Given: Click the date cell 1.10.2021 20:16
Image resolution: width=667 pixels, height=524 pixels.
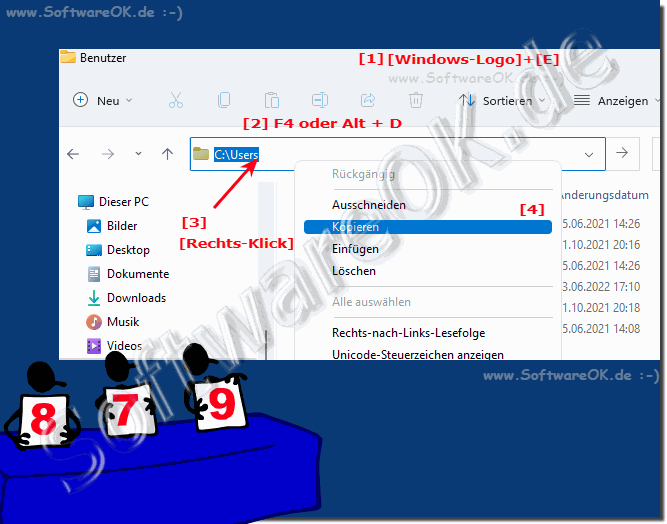Looking at the screenshot, I should click(601, 245).
